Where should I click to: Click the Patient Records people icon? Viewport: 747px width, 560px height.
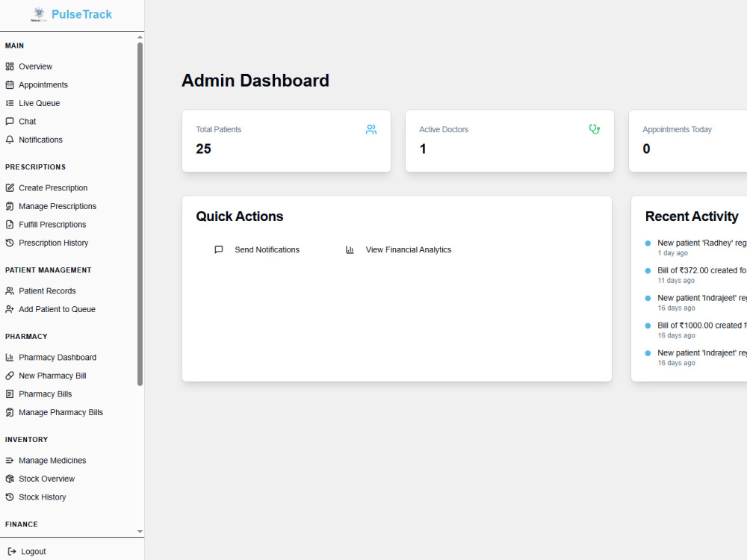click(10, 291)
